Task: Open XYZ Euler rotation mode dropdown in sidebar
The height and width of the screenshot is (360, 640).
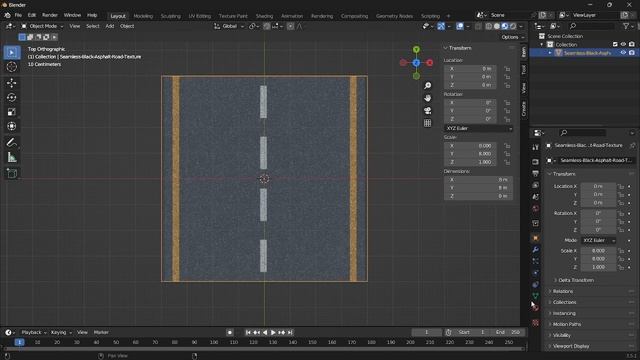Action: [478, 128]
